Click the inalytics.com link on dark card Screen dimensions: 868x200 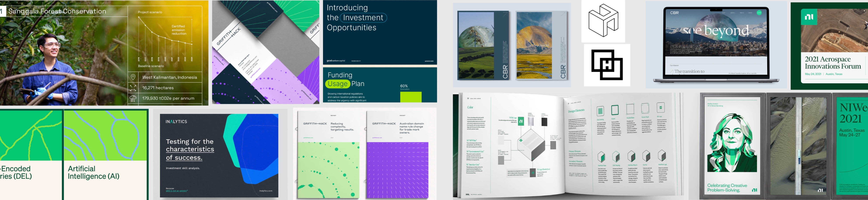coord(266,191)
